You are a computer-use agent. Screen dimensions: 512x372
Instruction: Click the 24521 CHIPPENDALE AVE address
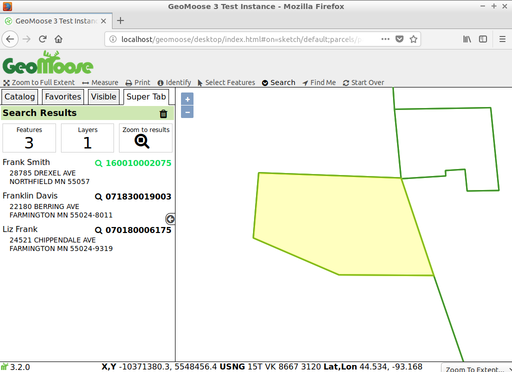pos(53,240)
